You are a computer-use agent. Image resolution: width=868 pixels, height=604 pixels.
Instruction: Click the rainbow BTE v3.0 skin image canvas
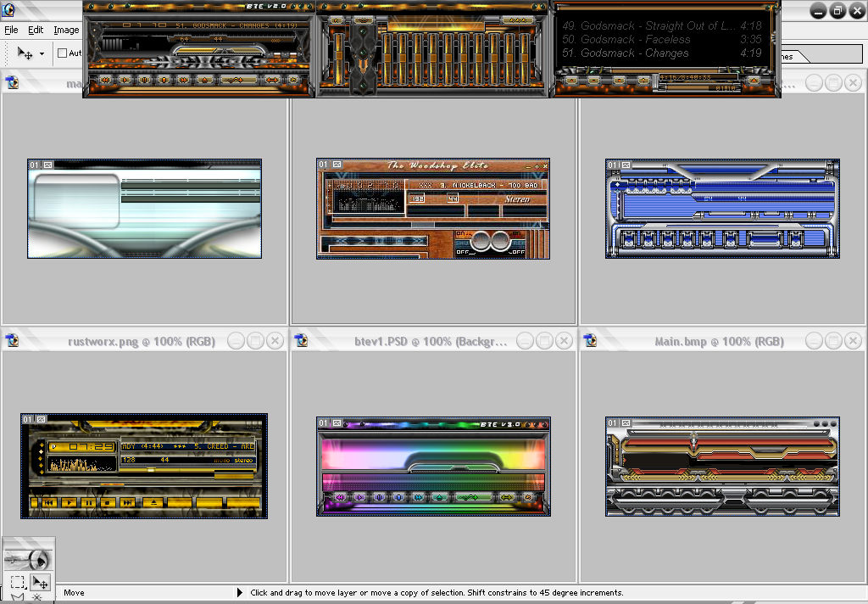[x=433, y=467]
